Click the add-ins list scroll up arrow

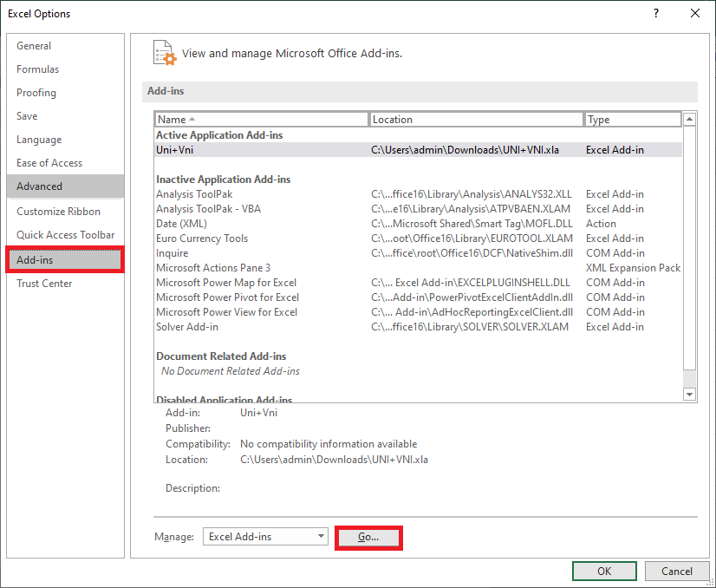[x=689, y=119]
